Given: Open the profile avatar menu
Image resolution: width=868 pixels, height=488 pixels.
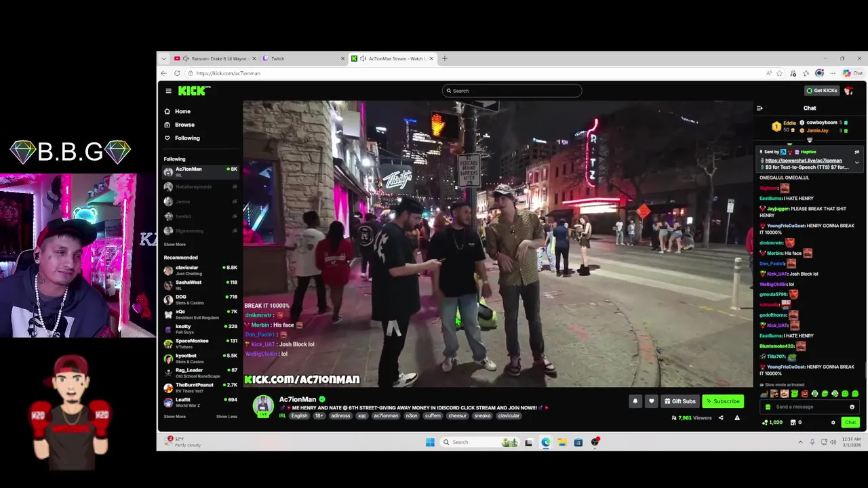Looking at the screenshot, I should click(849, 91).
